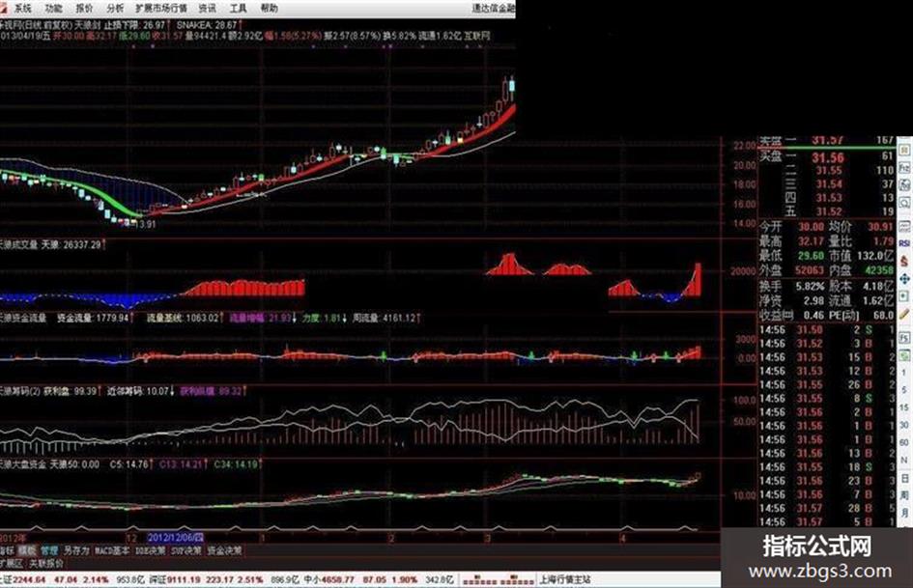Click the green sheet icon below F5
The image size is (913, 588).
(905, 354)
